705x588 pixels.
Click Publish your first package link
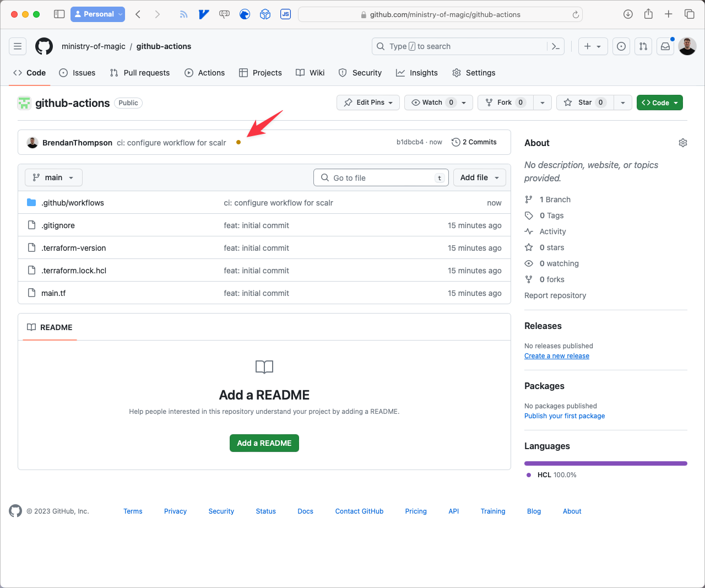pyautogui.click(x=565, y=416)
